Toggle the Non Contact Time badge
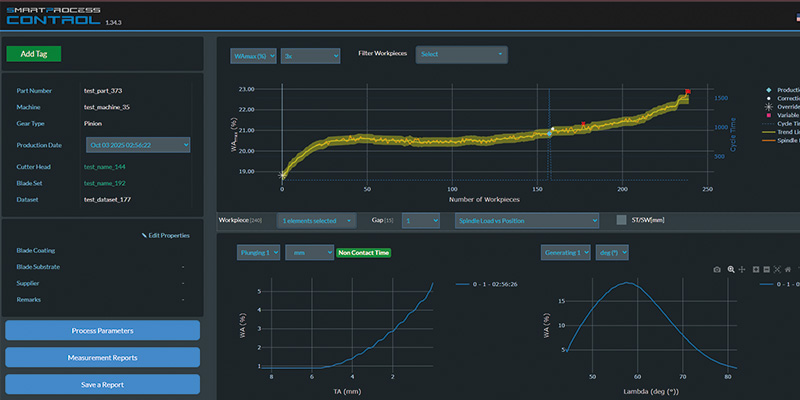Screen dimensions: 800x400 [363, 253]
